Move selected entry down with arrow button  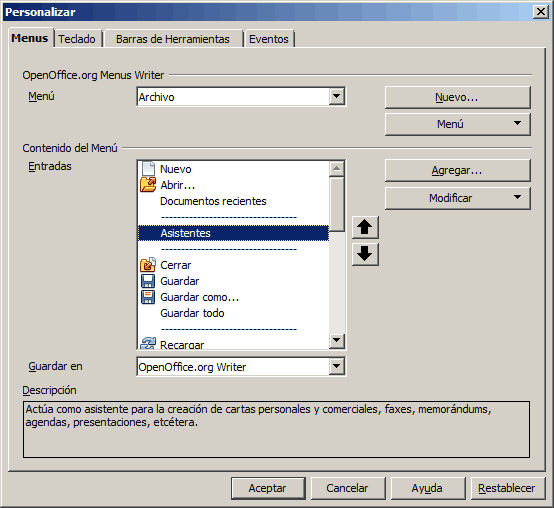click(x=365, y=254)
